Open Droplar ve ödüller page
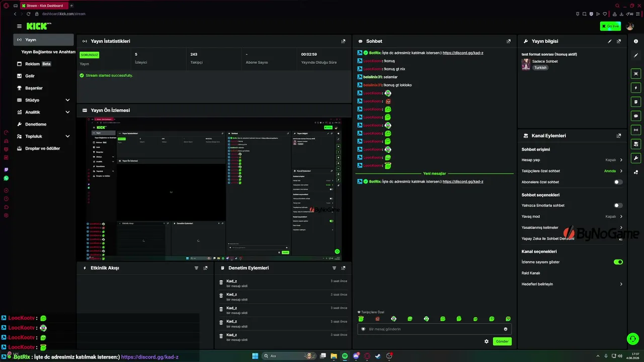The height and width of the screenshot is (362, 644). [x=43, y=148]
